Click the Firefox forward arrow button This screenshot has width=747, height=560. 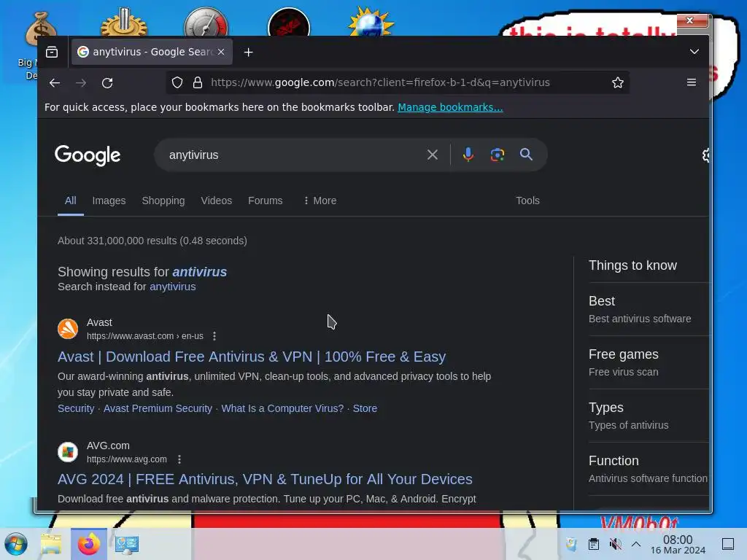[81, 83]
